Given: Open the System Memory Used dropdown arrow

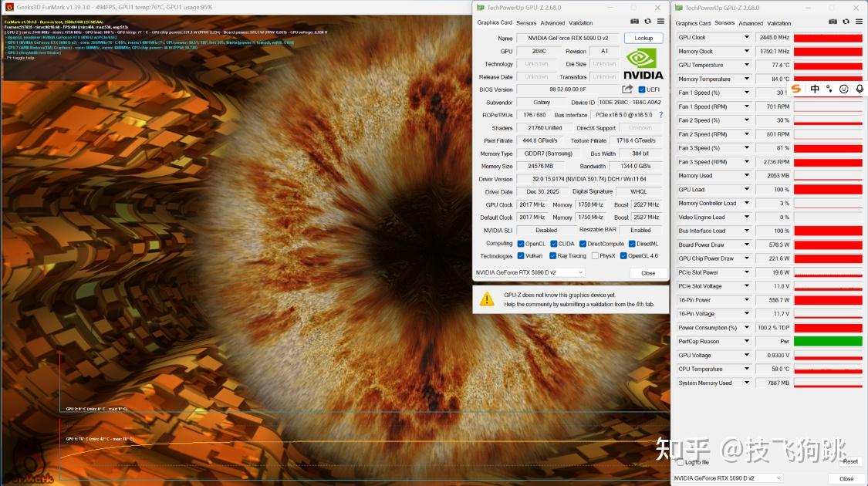Looking at the screenshot, I should [747, 383].
